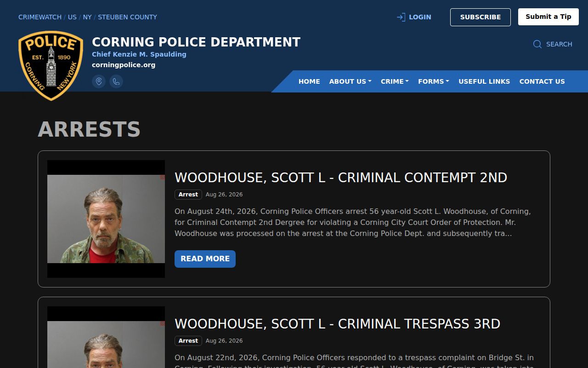Expand the About Us dropdown menu
The height and width of the screenshot is (368, 588).
point(350,81)
